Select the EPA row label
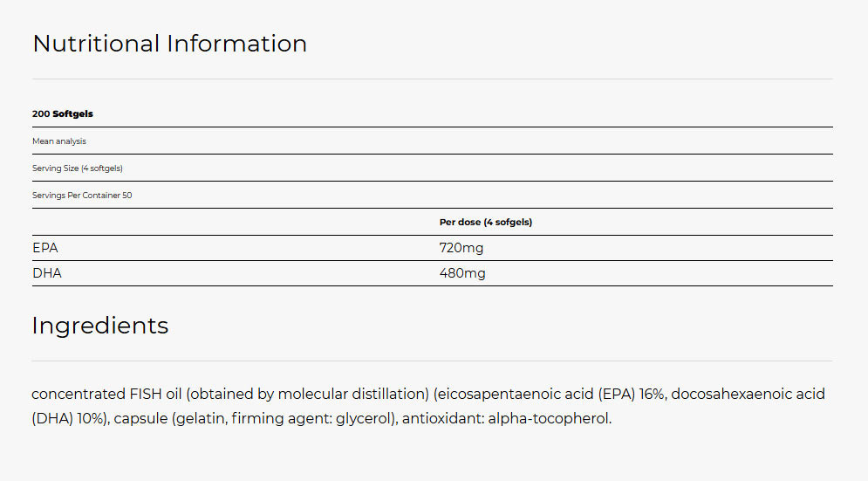The height and width of the screenshot is (481, 868). 44,248
